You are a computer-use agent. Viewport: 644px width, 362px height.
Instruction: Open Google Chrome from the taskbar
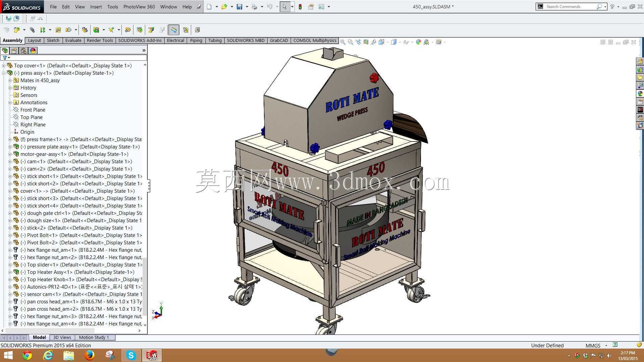pyautogui.click(x=27, y=355)
